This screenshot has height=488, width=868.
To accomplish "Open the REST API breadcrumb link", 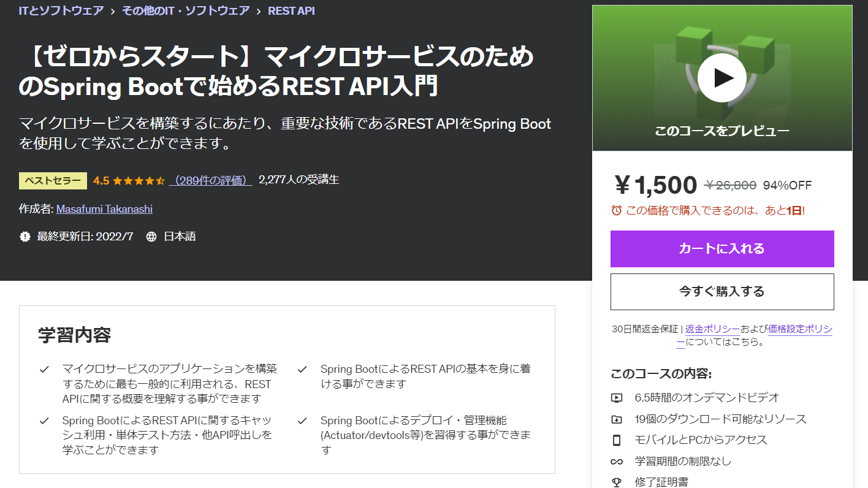I will (x=291, y=10).
